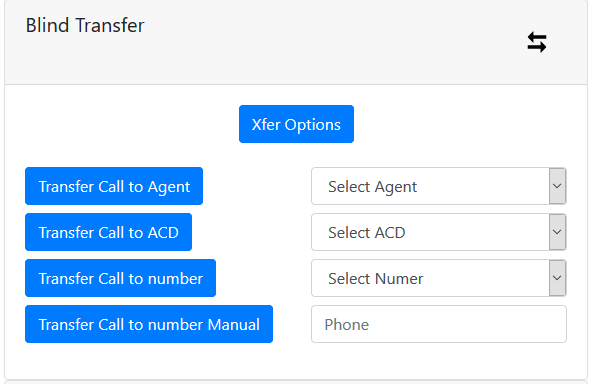
Task: Expand the chevron arrow of Select Agent
Action: (557, 186)
